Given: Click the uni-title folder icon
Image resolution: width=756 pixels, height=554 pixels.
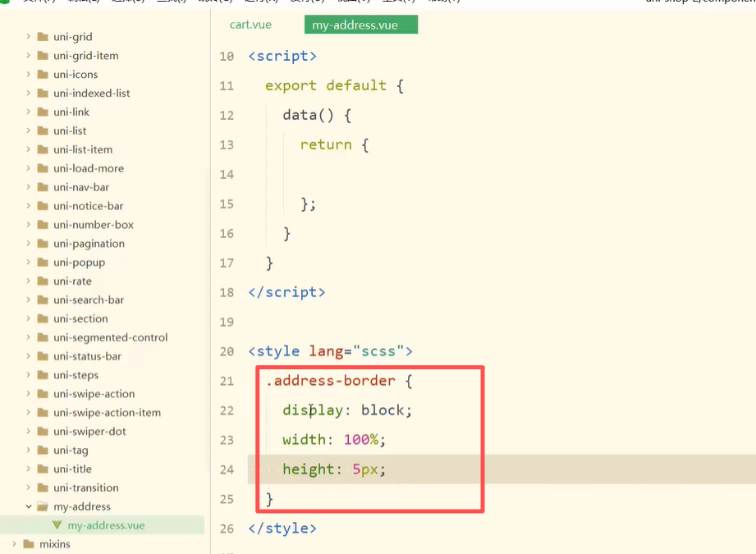Looking at the screenshot, I should point(43,469).
